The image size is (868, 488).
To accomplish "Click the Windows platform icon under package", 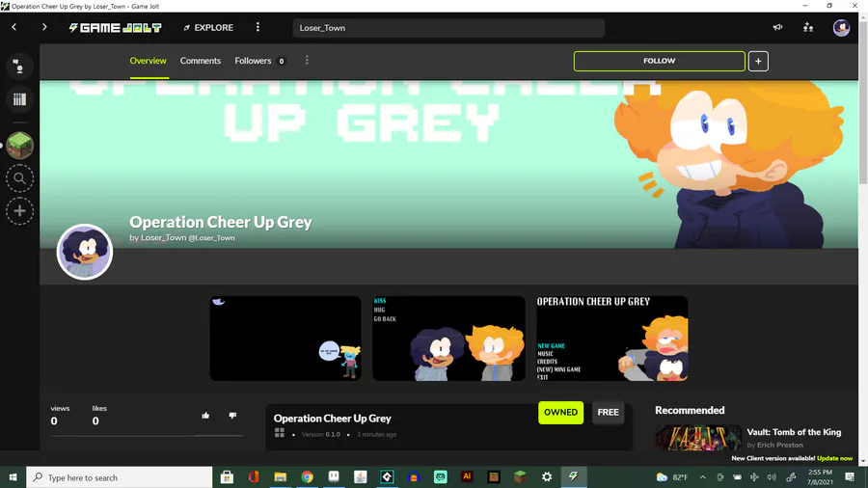I will tap(280, 433).
